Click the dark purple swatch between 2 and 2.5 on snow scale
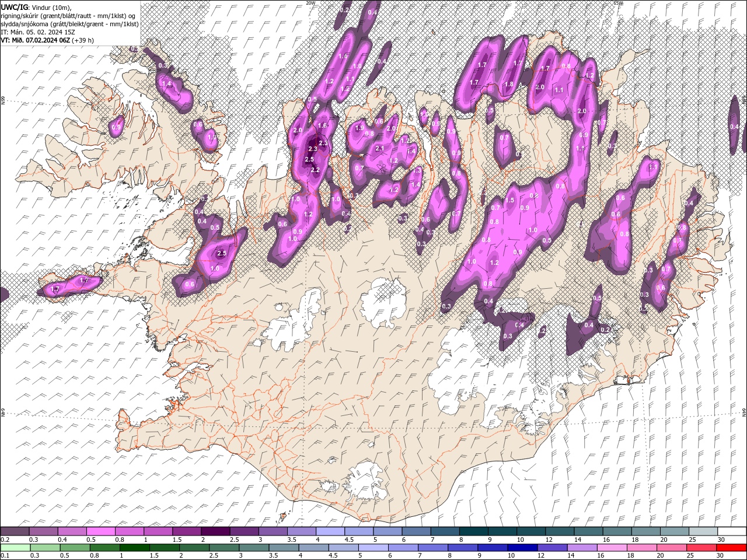The image size is (747, 560). 215,531
